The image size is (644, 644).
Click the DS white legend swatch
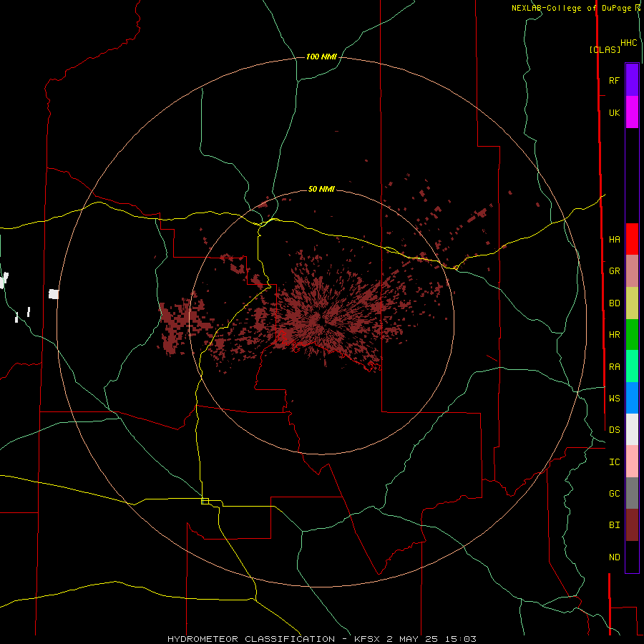tap(632, 429)
